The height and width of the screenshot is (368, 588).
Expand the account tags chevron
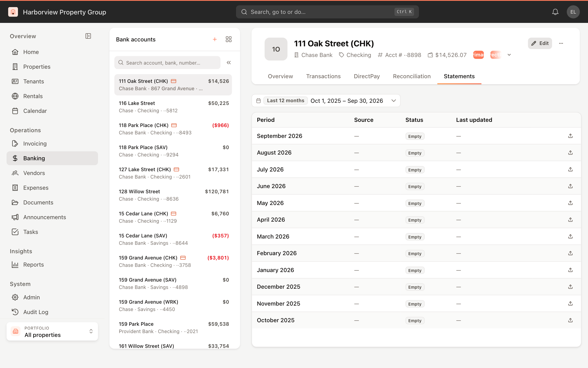pyautogui.click(x=509, y=55)
